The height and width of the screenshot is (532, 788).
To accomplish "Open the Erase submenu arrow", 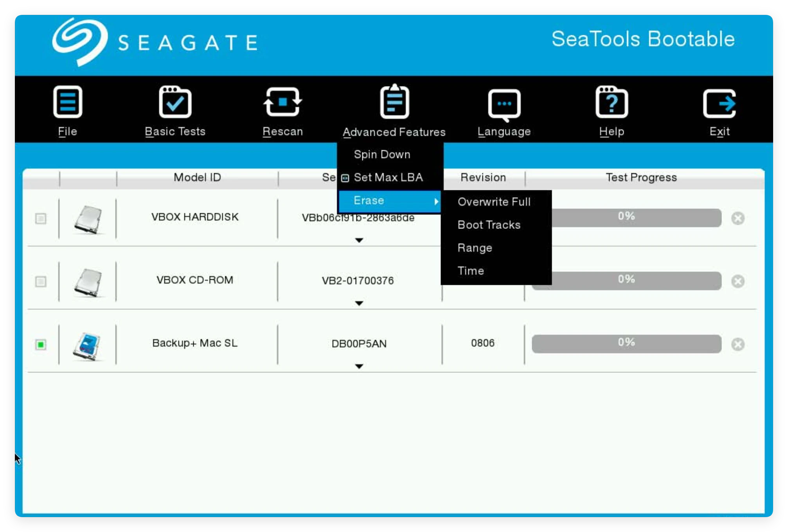I will tap(436, 201).
